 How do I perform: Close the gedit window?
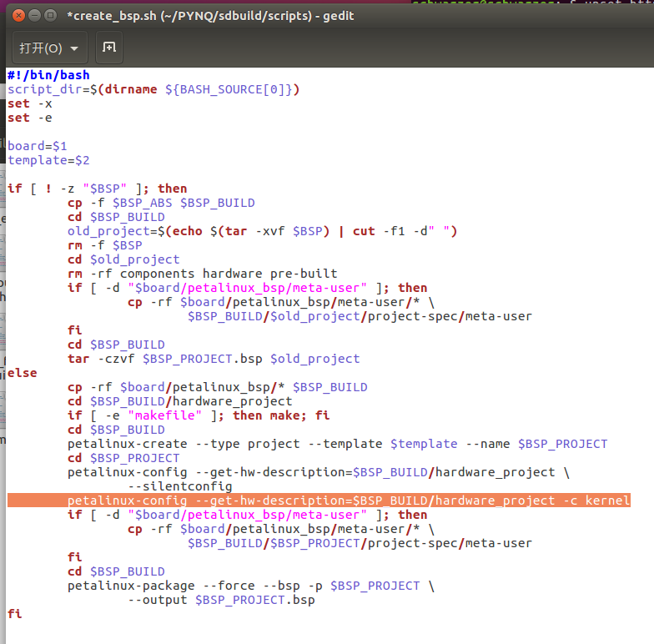pyautogui.click(x=18, y=16)
